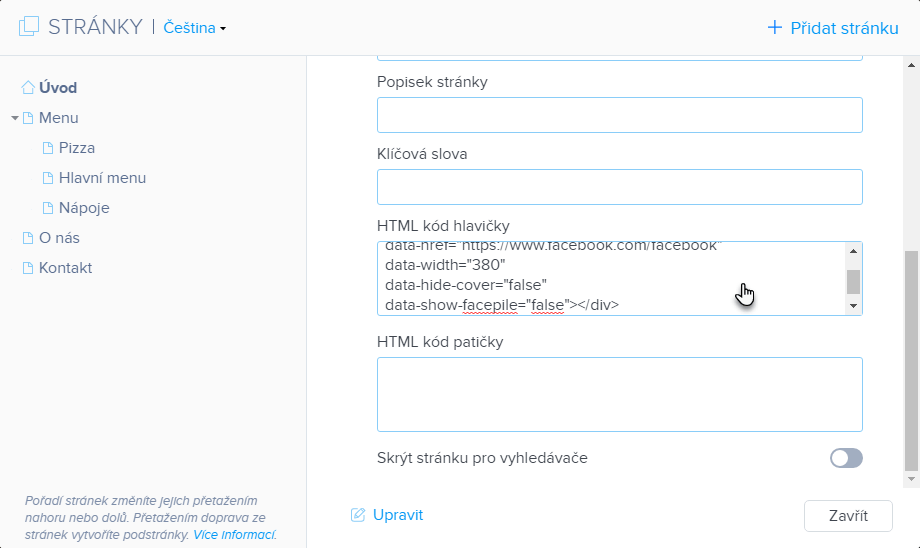Click the edit pencil icon next to Upravit
The width and height of the screenshot is (920, 548).
pos(358,515)
